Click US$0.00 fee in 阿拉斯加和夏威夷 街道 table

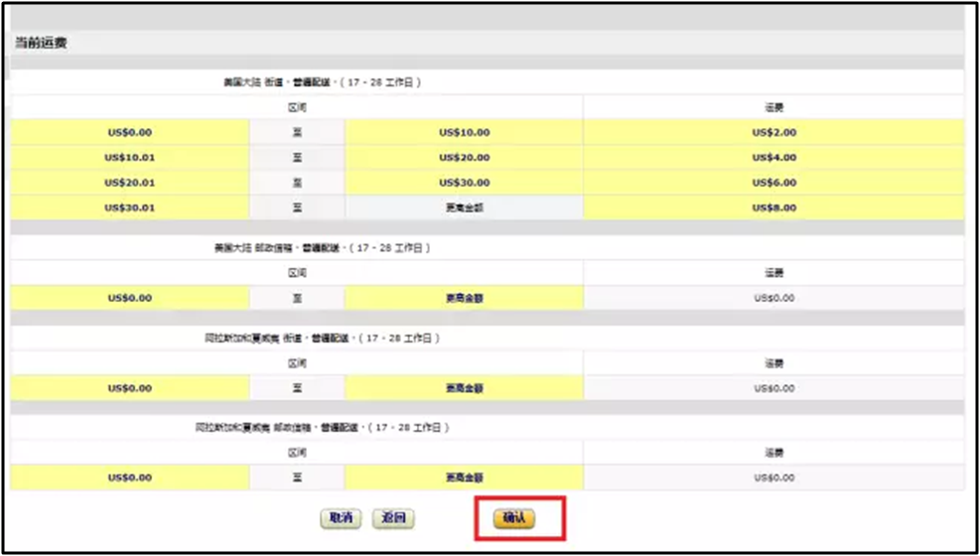773,388
